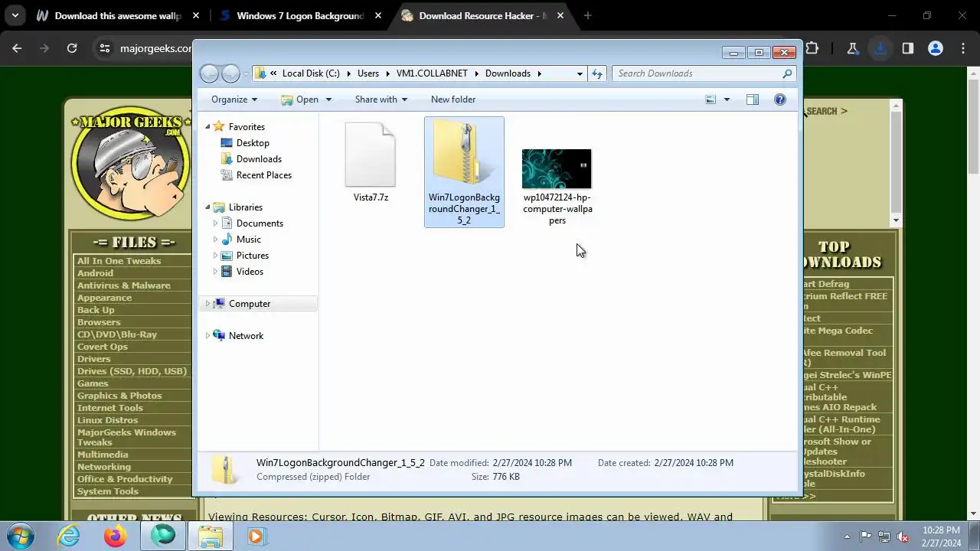The image size is (980, 551).
Task: Open Recent Places under Favorites
Action: pos(264,175)
